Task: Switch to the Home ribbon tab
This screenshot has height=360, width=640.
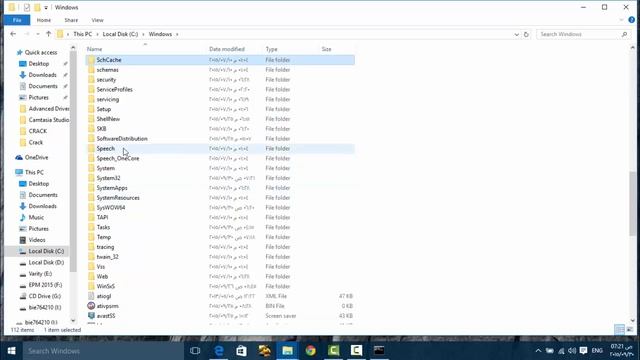Action: pos(44,20)
